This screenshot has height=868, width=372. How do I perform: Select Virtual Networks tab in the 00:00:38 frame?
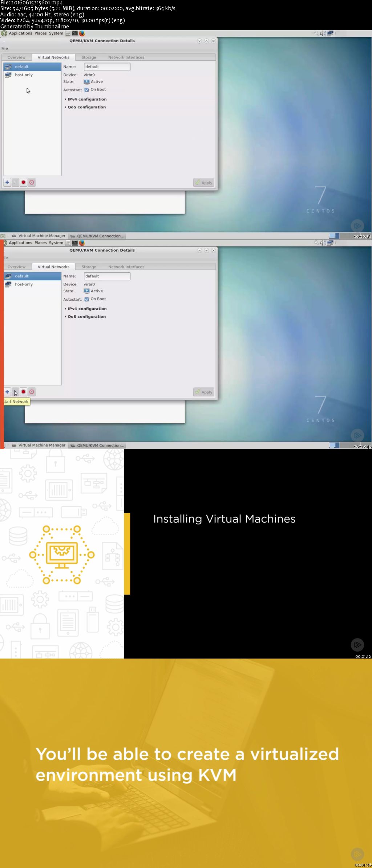click(x=53, y=57)
